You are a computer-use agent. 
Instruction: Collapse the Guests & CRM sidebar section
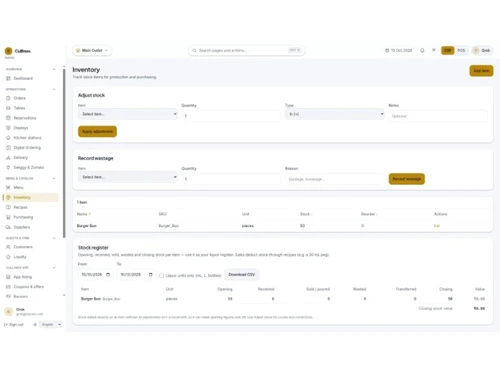click(54, 238)
